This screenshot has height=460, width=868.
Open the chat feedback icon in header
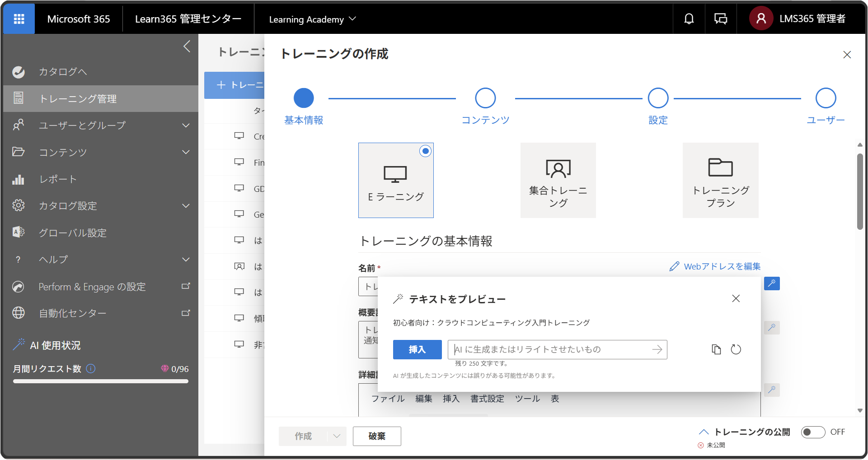pyautogui.click(x=721, y=19)
